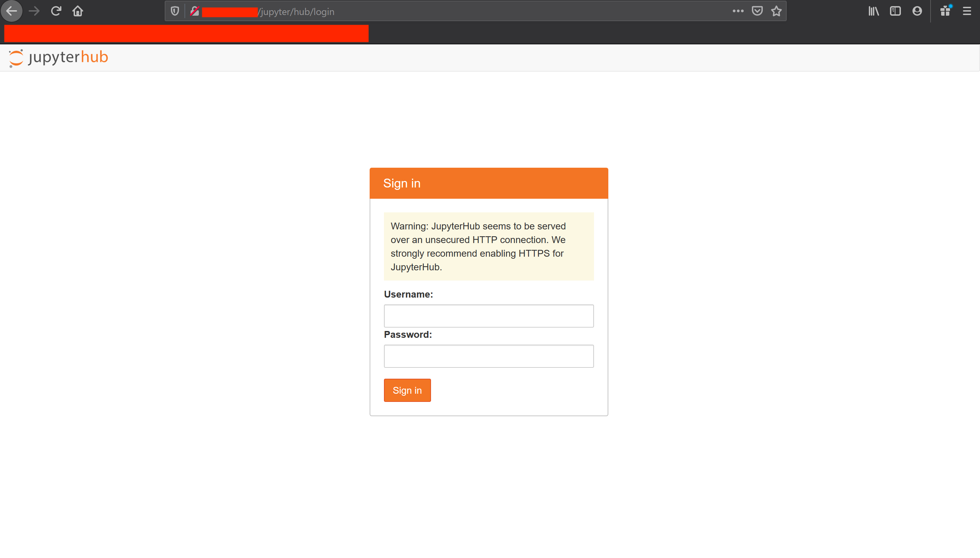
Task: Click the HTTP warning message box
Action: tap(489, 246)
